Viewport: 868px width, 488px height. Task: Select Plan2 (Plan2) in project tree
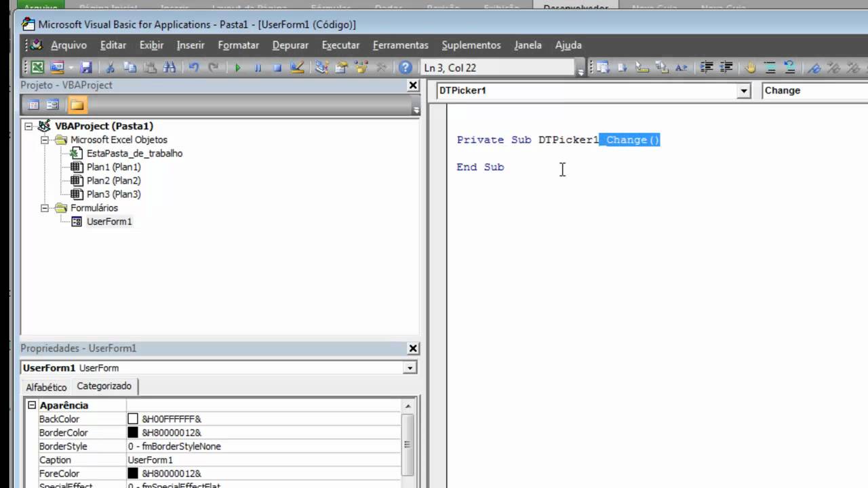click(113, 181)
